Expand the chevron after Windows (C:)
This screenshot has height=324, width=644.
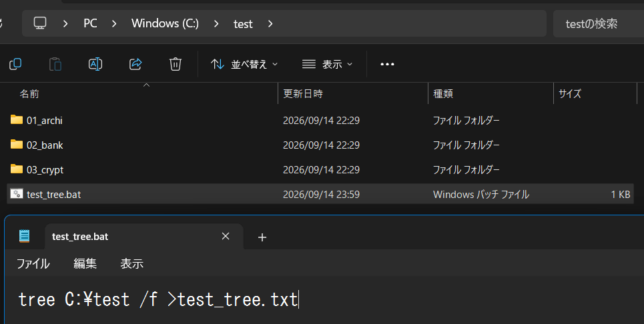click(216, 24)
